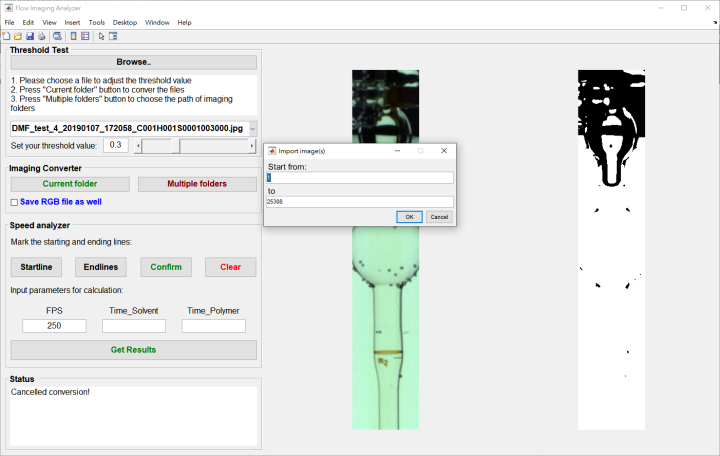Click the Time_Solvent input field

[133, 326]
